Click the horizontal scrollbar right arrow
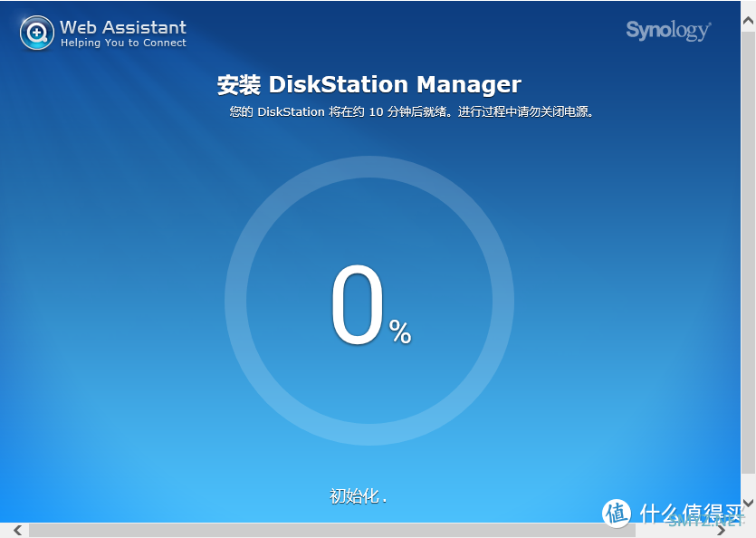756x538 pixels. tap(722, 530)
